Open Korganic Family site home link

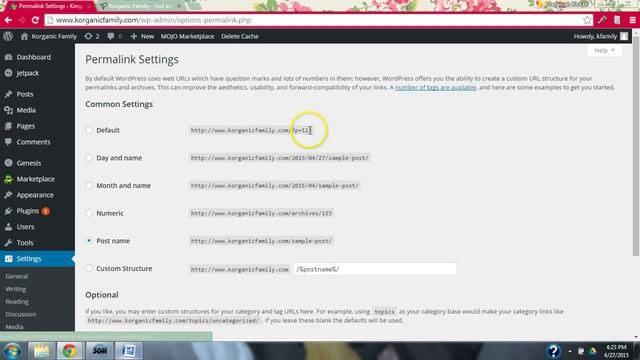pyautogui.click(x=49, y=36)
